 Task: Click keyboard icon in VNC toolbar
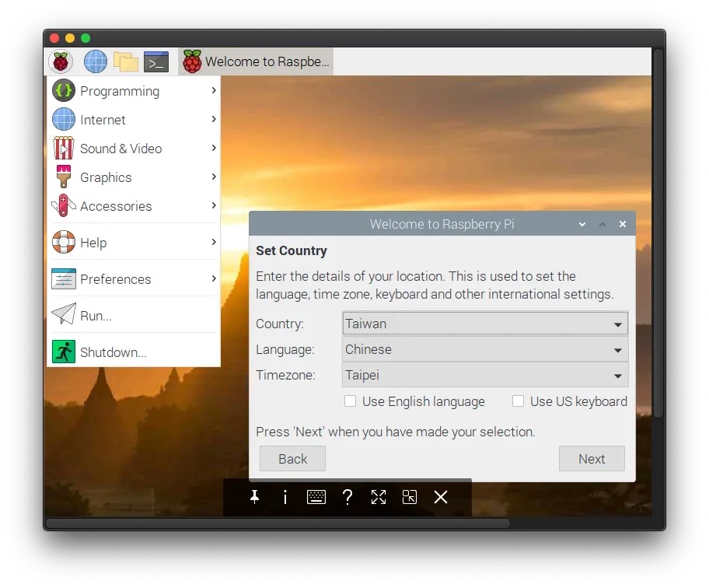point(316,497)
